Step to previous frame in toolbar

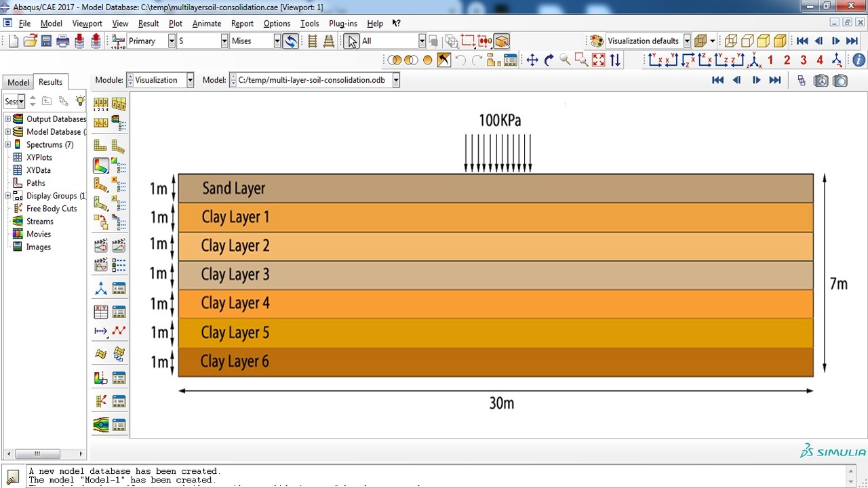818,41
